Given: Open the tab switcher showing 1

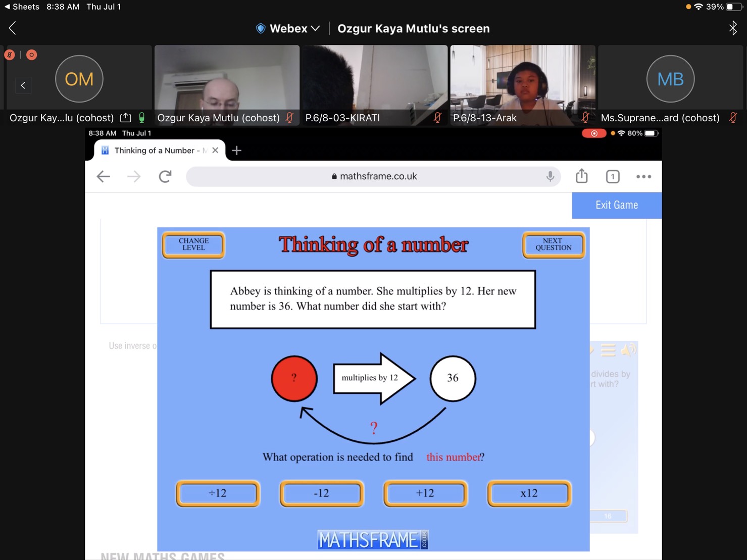Looking at the screenshot, I should (613, 176).
